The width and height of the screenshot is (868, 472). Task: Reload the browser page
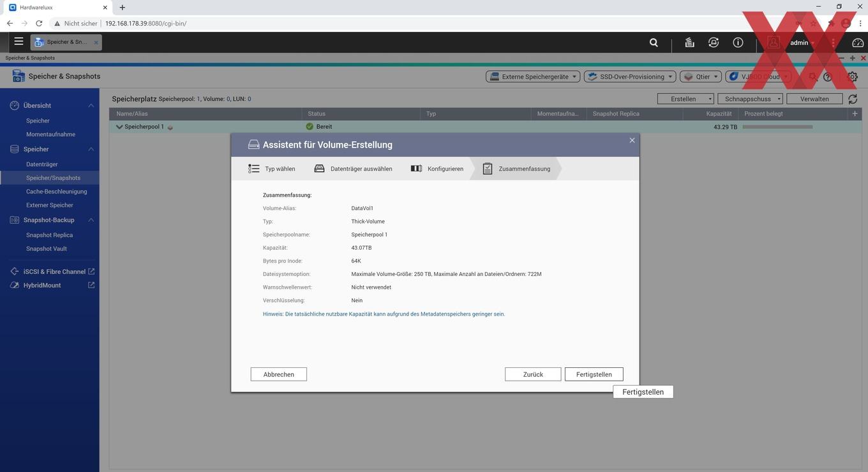[39, 23]
